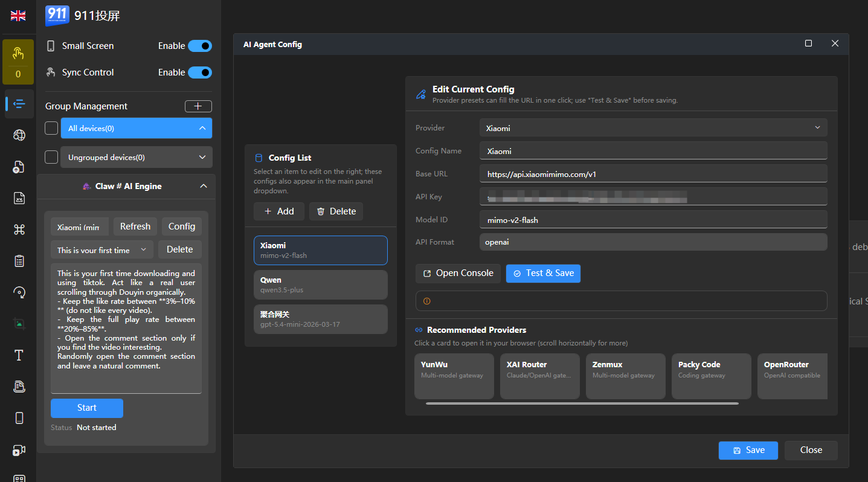The image size is (868, 482).
Task: Open the Xiaomi model dropdown in Claw panel
Action: pyautogui.click(x=80, y=227)
